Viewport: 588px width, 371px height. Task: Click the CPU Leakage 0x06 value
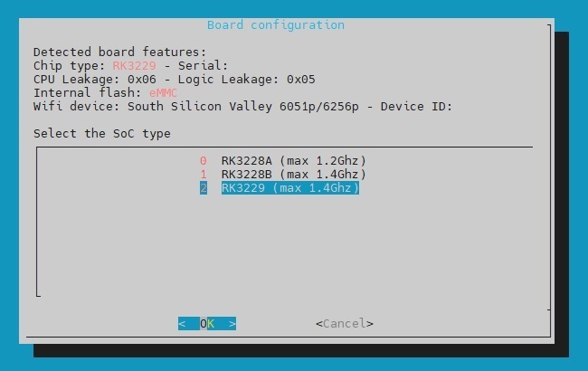coord(142,79)
